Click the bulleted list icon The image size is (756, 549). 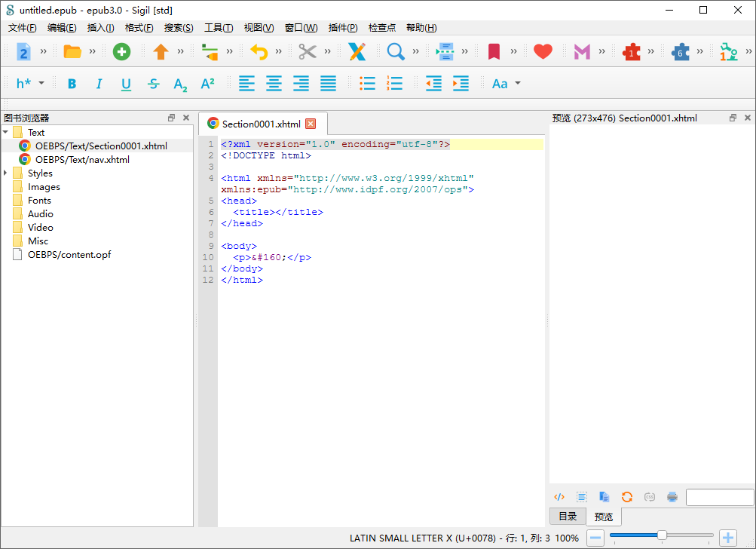[367, 84]
